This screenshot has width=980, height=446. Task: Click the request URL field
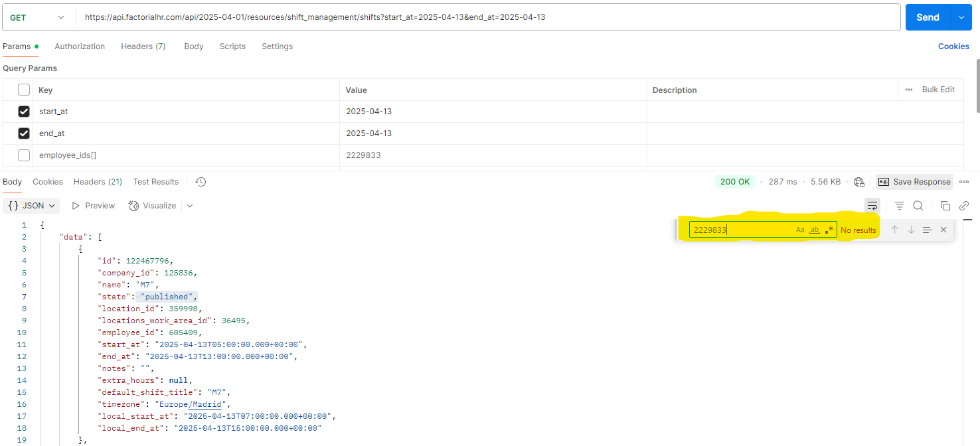tap(488, 17)
